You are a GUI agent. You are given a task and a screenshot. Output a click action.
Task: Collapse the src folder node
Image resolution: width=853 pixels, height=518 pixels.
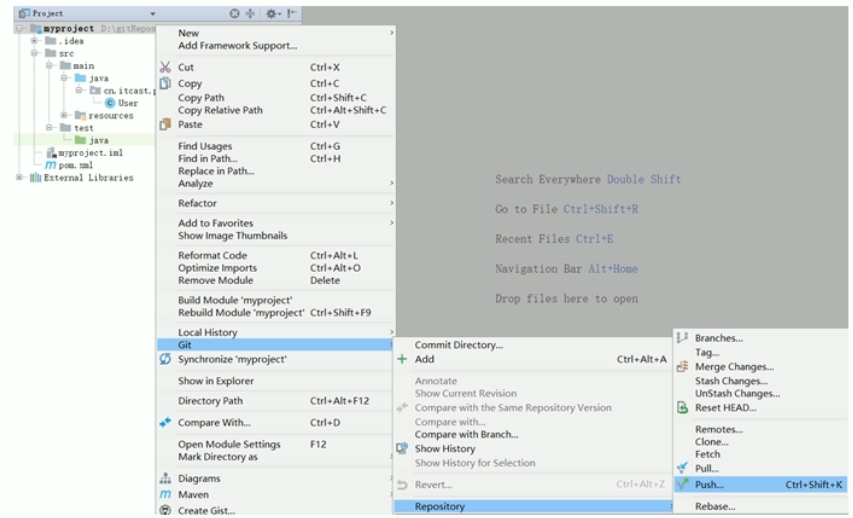coord(34,54)
